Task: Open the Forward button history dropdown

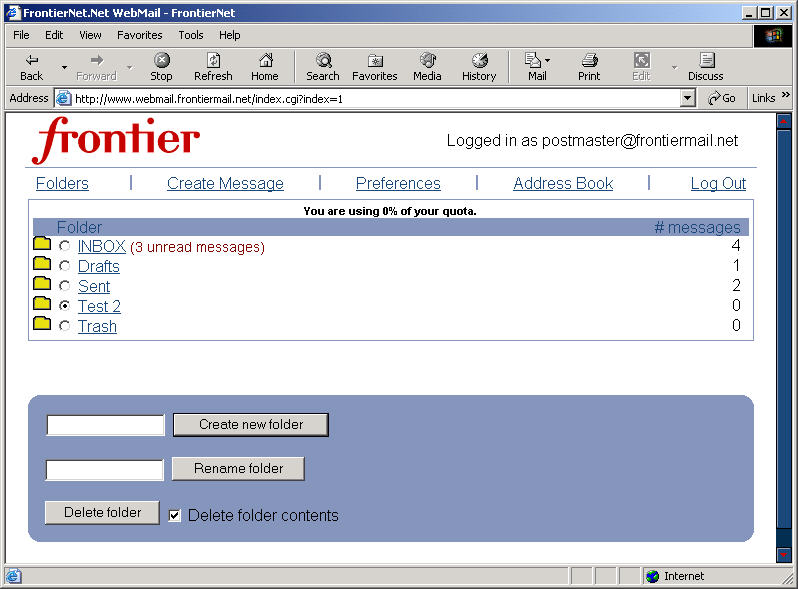Action: click(x=130, y=67)
